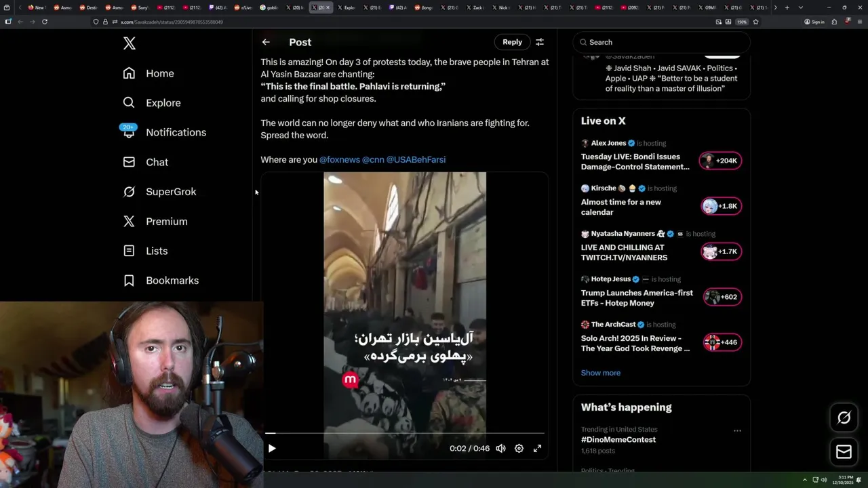Screen dimensions: 868x488
Task: Select the Bookmarks menu label
Action: [x=172, y=281]
